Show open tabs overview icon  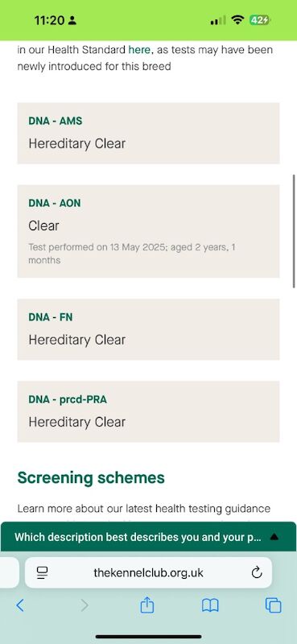[x=273, y=605]
